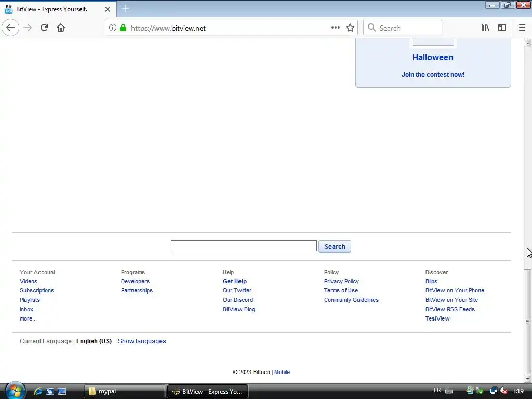This screenshot has width=532, height=399.
Task: Bookmark this page with the star
Action: pos(350,28)
